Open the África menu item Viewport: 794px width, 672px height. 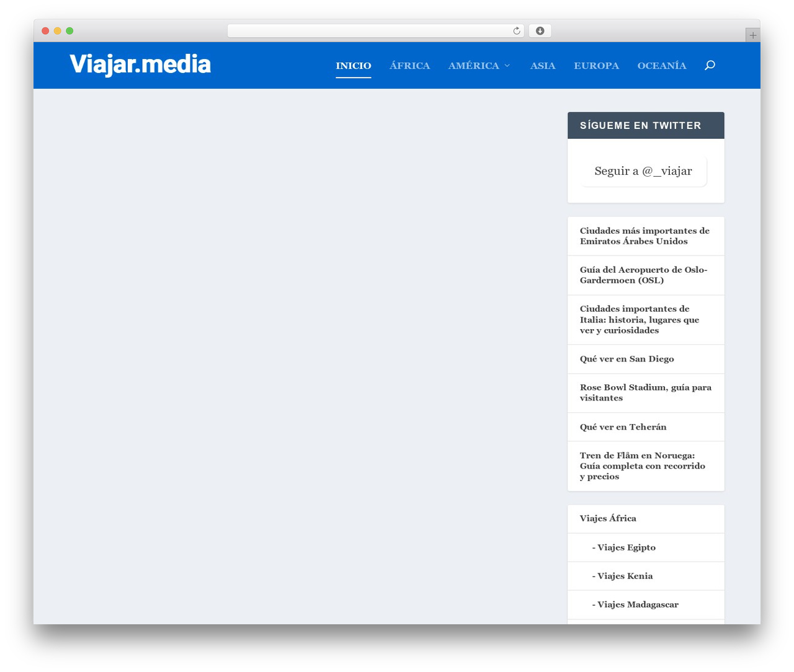tap(409, 66)
